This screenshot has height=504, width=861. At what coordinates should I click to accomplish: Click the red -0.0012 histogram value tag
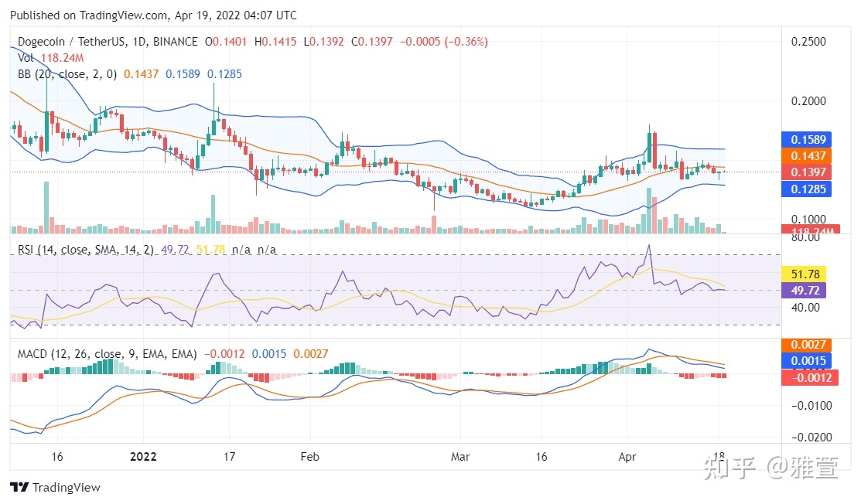(810, 377)
